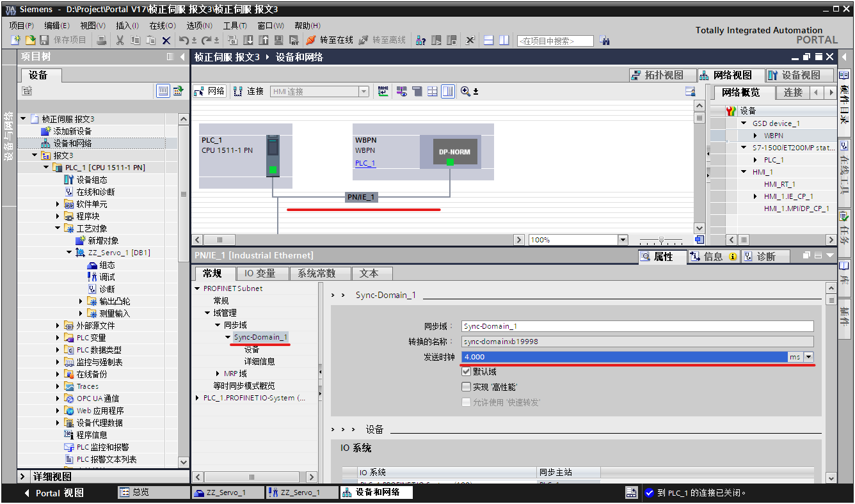Collapse HMI_1 in network overview
This screenshot has width=855, height=504.
click(744, 172)
